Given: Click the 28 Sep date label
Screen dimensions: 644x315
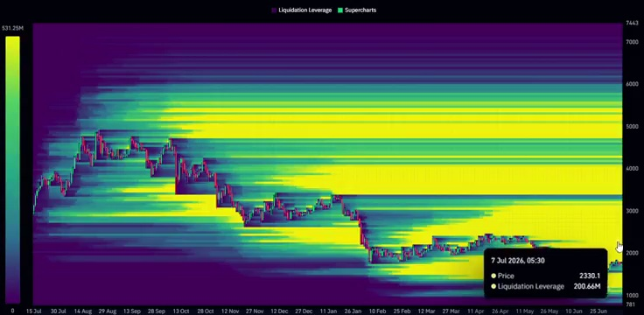Looking at the screenshot, I should click(x=157, y=311).
